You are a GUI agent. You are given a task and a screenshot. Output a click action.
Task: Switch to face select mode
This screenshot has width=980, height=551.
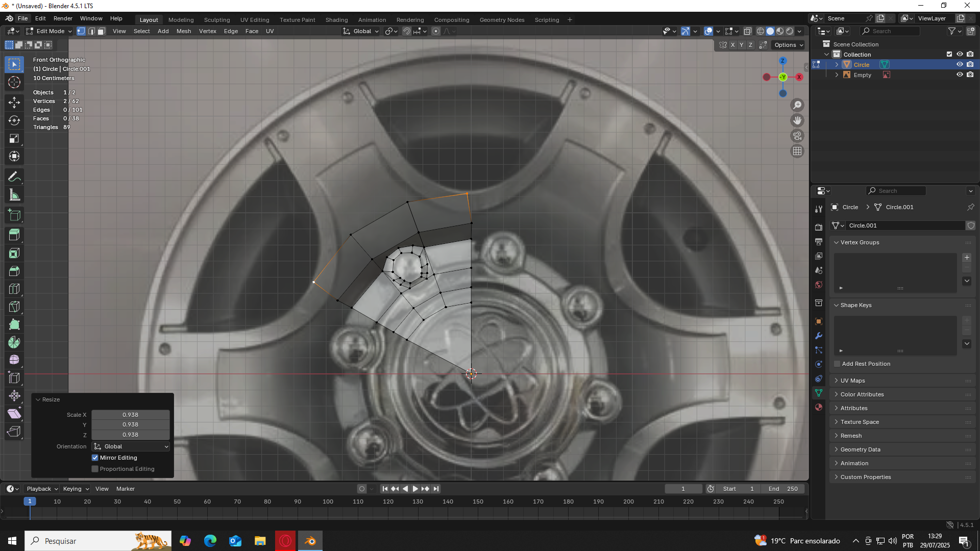coord(101,31)
